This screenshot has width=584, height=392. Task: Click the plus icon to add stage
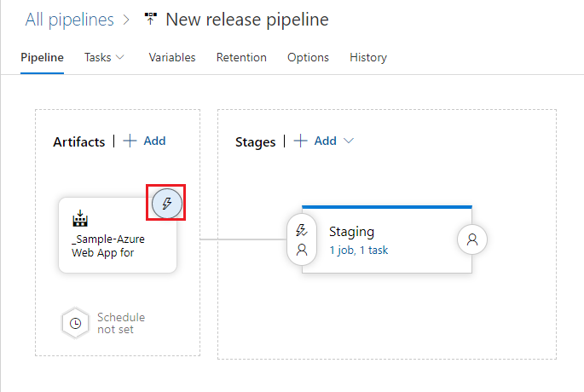click(x=300, y=141)
